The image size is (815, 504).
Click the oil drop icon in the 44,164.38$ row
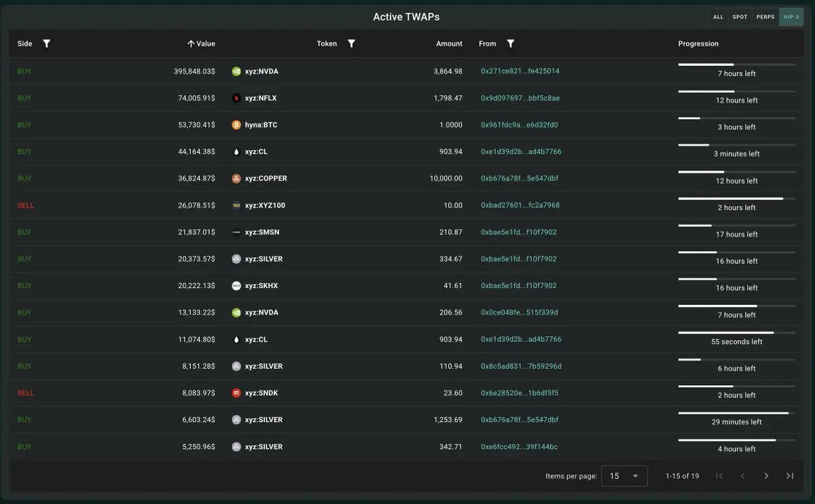click(x=236, y=151)
